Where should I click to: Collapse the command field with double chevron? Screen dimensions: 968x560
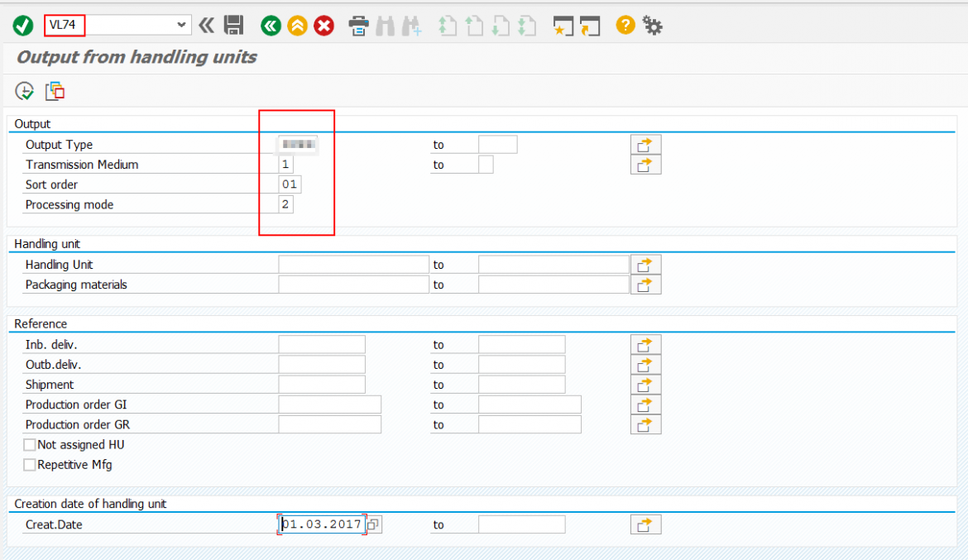206,26
